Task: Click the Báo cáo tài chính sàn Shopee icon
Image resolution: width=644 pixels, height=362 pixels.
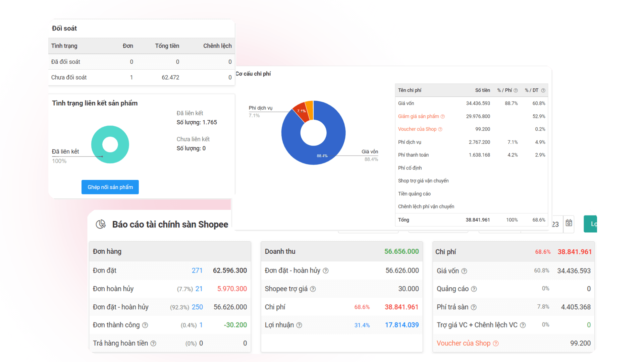Action: 100,224
